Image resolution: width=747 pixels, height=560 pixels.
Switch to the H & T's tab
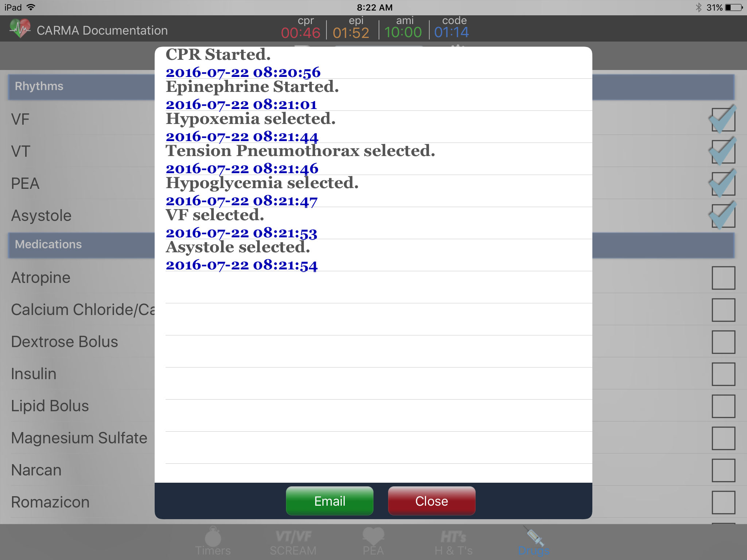[453, 542]
